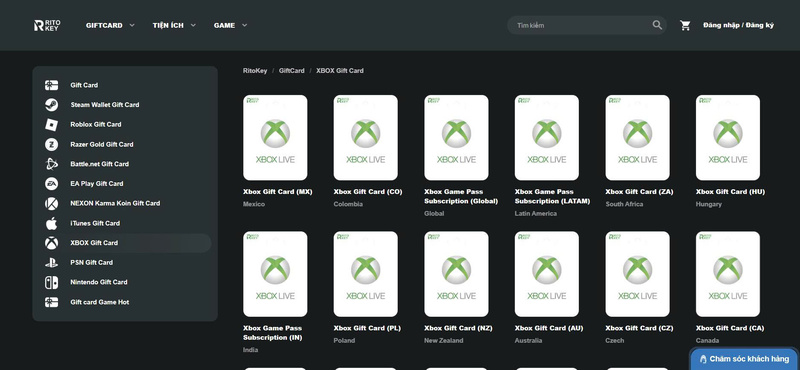Select PSN Gift Card category
The image size is (800, 370).
pyautogui.click(x=91, y=262)
